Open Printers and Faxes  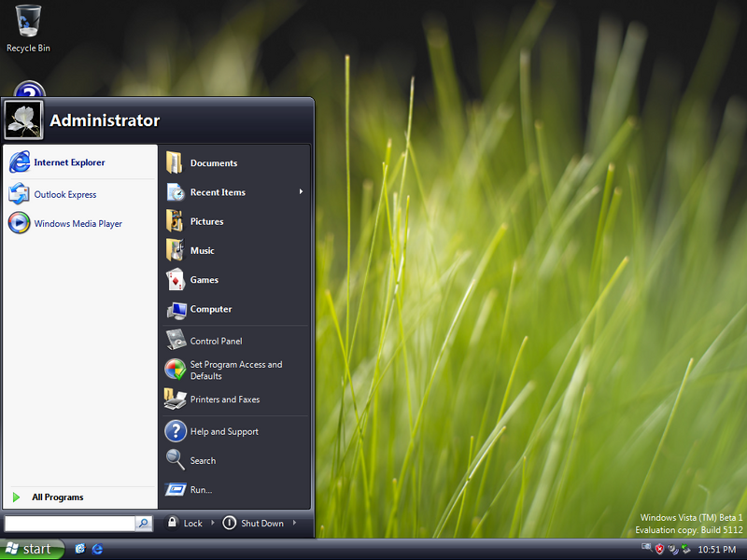224,399
